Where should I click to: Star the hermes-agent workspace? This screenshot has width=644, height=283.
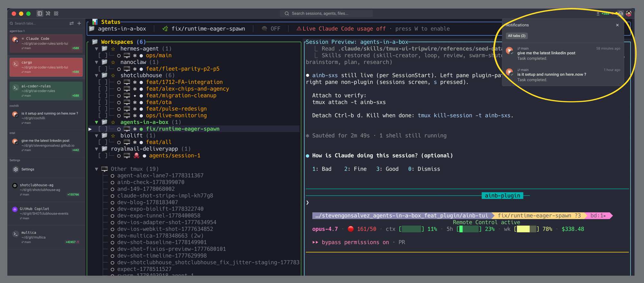(113, 49)
